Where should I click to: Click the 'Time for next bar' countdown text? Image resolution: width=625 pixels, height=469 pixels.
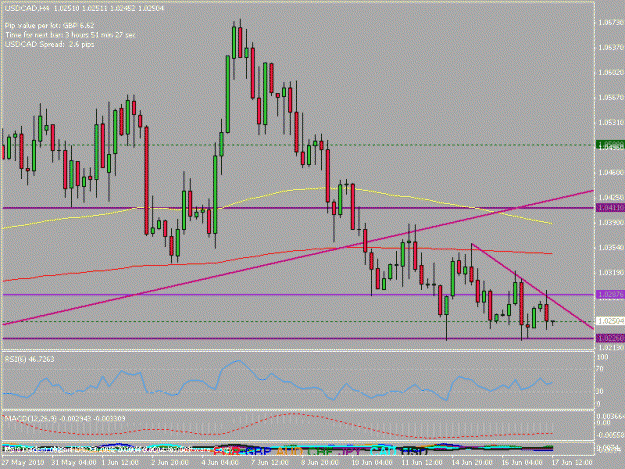[x=70, y=35]
